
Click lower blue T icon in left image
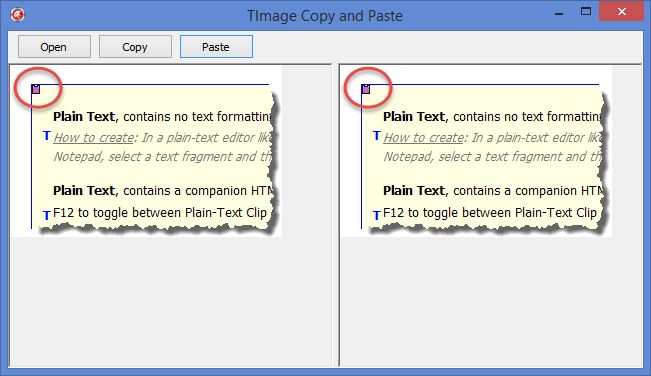[x=46, y=215]
